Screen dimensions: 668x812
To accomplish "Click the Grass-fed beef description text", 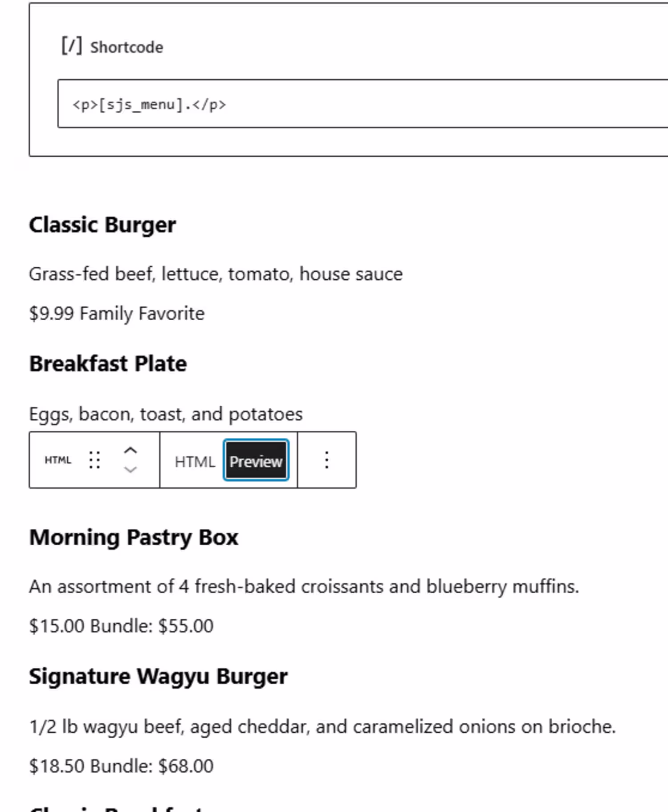I will pos(216,274).
